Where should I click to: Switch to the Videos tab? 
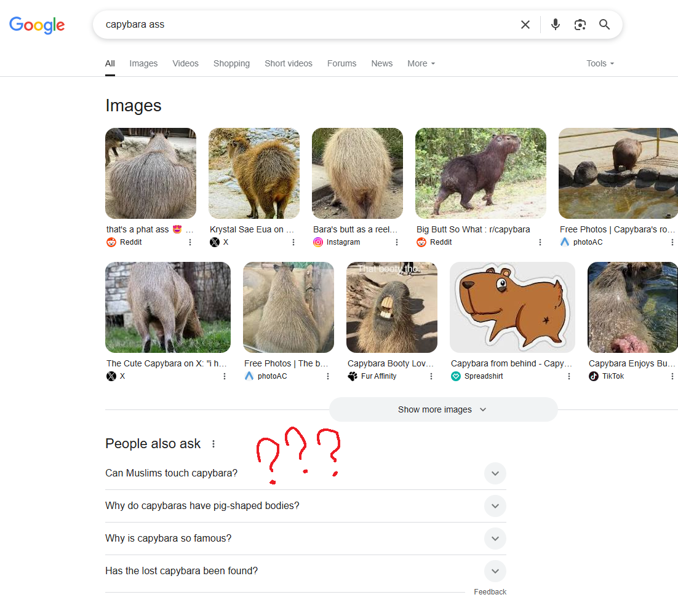(186, 63)
